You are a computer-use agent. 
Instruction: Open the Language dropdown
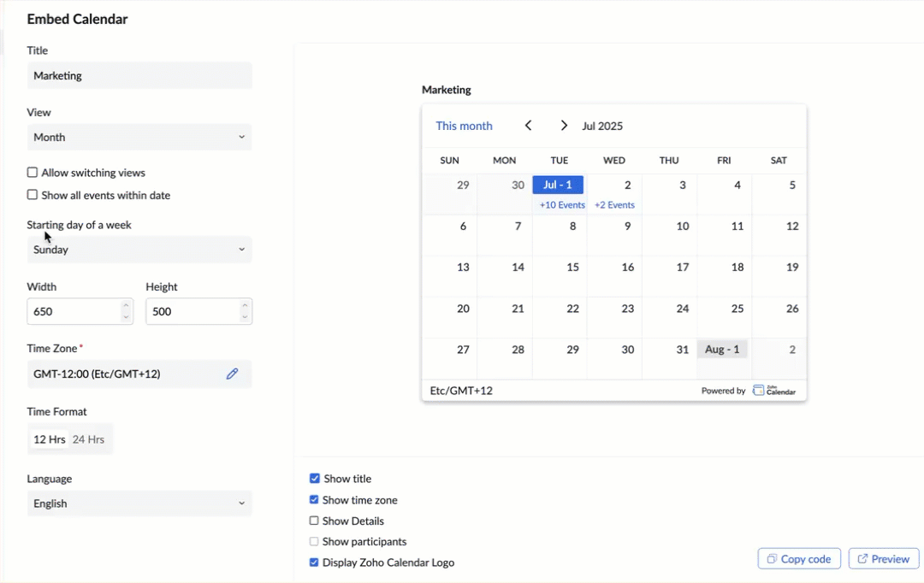139,503
